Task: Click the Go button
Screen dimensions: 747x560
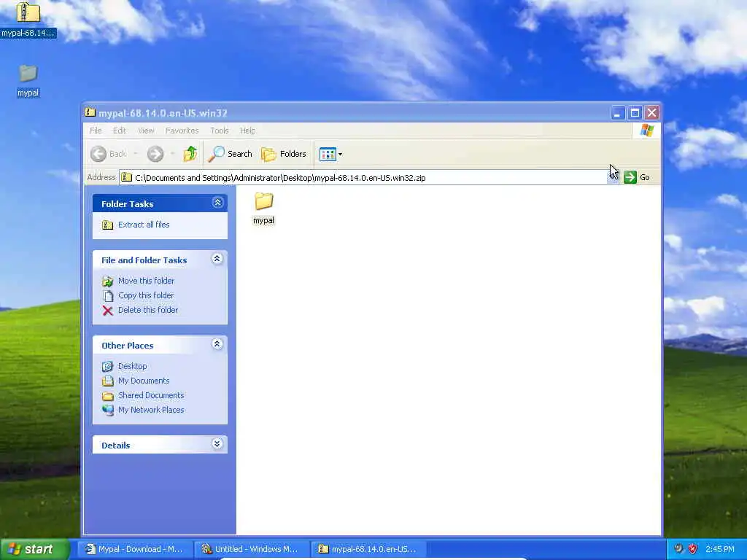Action: 637,177
